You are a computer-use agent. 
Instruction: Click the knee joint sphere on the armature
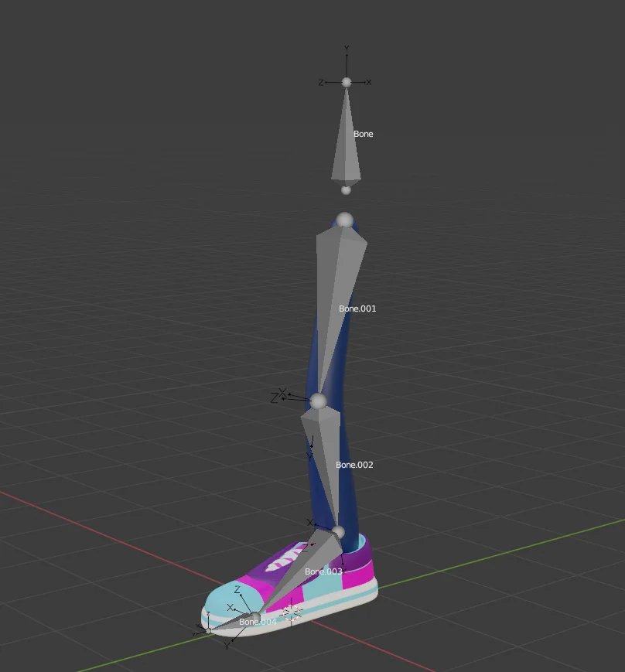tap(318, 401)
